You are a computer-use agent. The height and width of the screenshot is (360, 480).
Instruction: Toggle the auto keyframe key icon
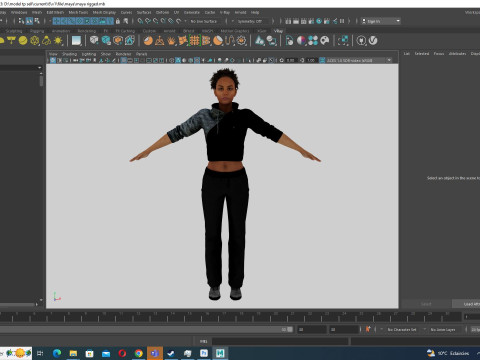click(368, 329)
